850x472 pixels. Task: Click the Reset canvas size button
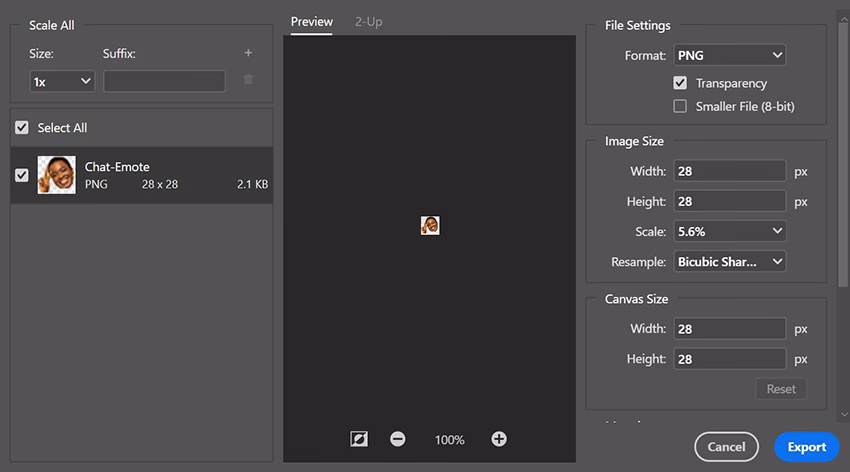[781, 389]
